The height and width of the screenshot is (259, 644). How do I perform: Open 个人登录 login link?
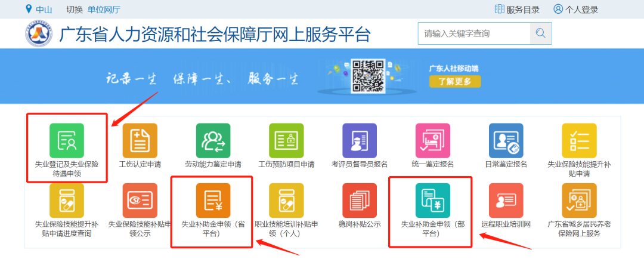[x=581, y=10]
